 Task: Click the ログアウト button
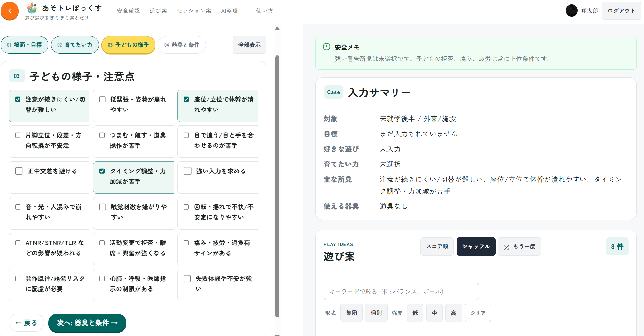click(622, 11)
